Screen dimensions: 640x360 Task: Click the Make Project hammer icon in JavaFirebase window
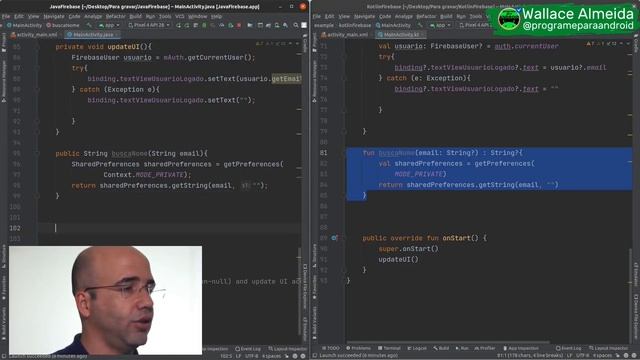click(89, 25)
